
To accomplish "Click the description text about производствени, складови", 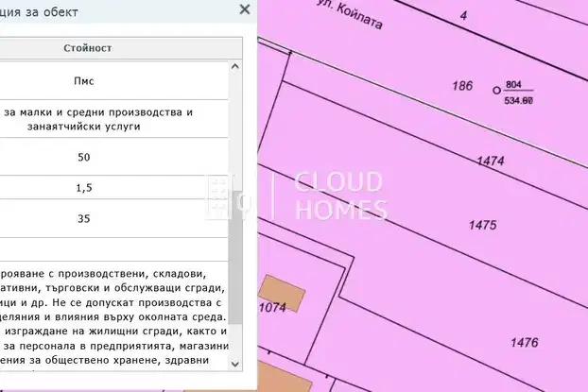I will 114,316.
